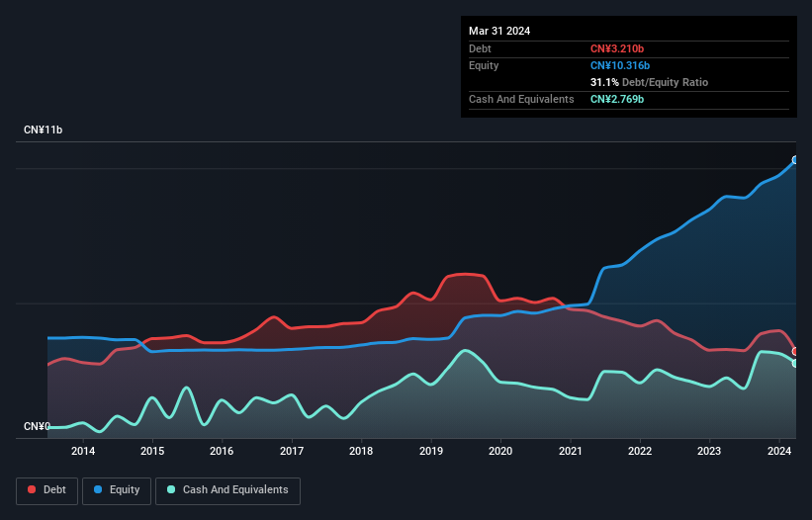Click the red Debt legend dot
This screenshot has width=812, height=520.
tap(32, 489)
